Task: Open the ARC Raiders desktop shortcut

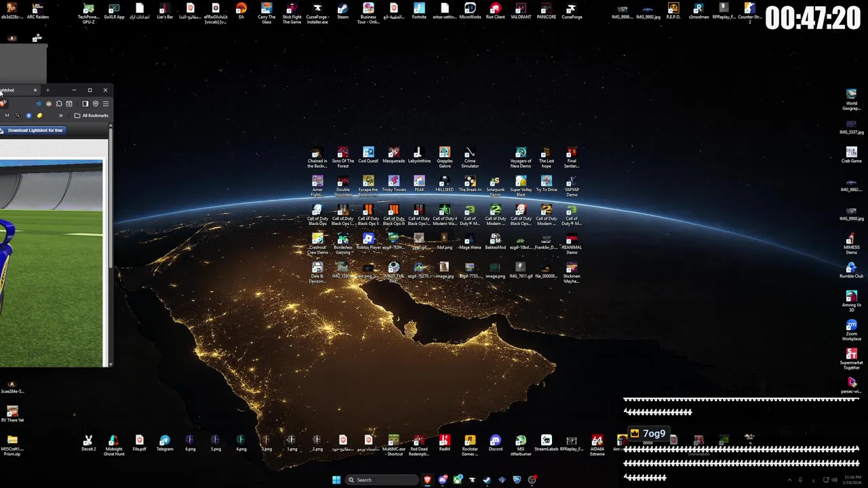Action: click(x=38, y=11)
